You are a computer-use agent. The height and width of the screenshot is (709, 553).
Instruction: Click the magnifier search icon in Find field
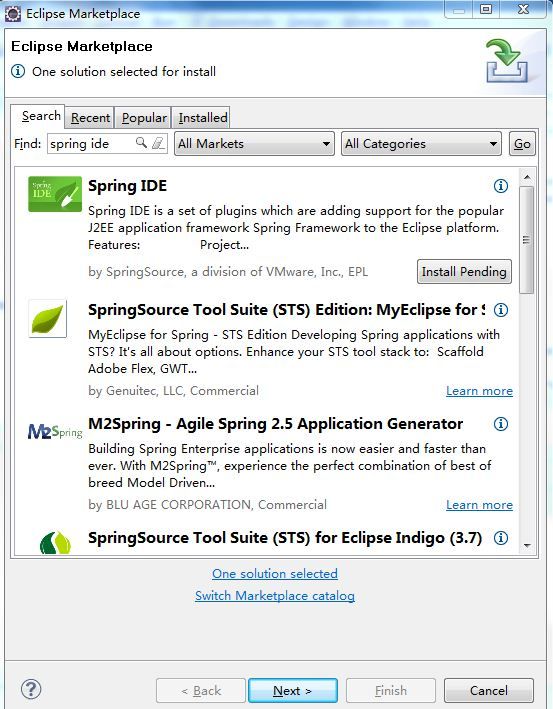pyautogui.click(x=142, y=143)
